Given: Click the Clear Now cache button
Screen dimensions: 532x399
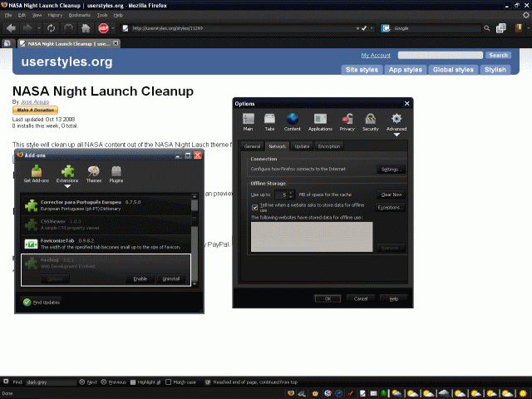Looking at the screenshot, I should pos(391,195).
